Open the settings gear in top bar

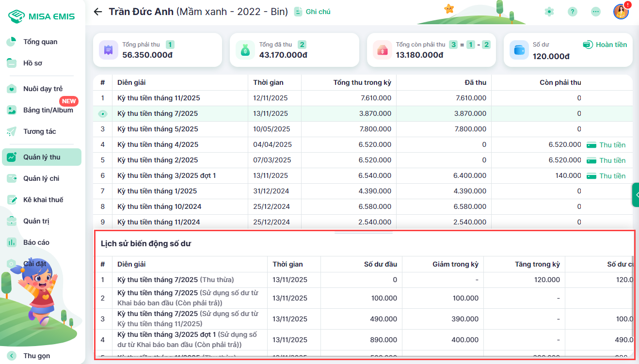pyautogui.click(x=549, y=12)
